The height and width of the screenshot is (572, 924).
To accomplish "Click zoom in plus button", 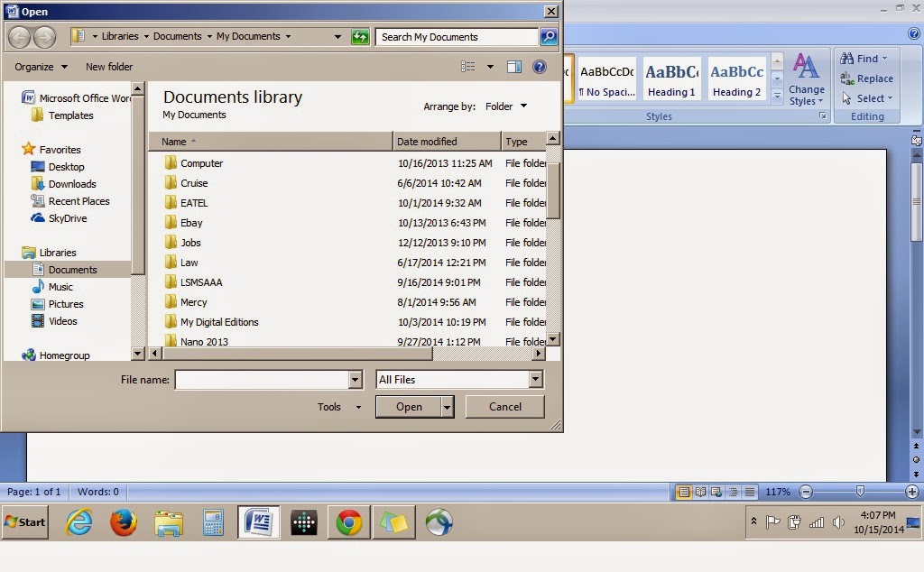I will tap(911, 492).
